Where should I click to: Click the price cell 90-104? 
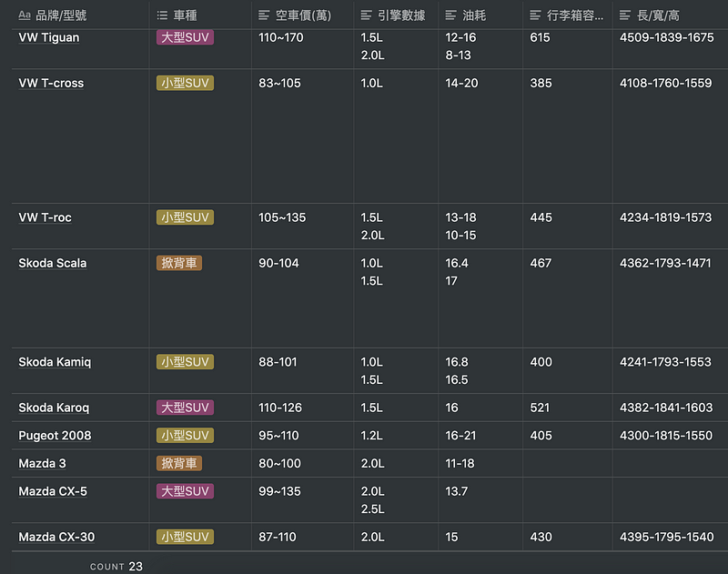click(303, 298)
